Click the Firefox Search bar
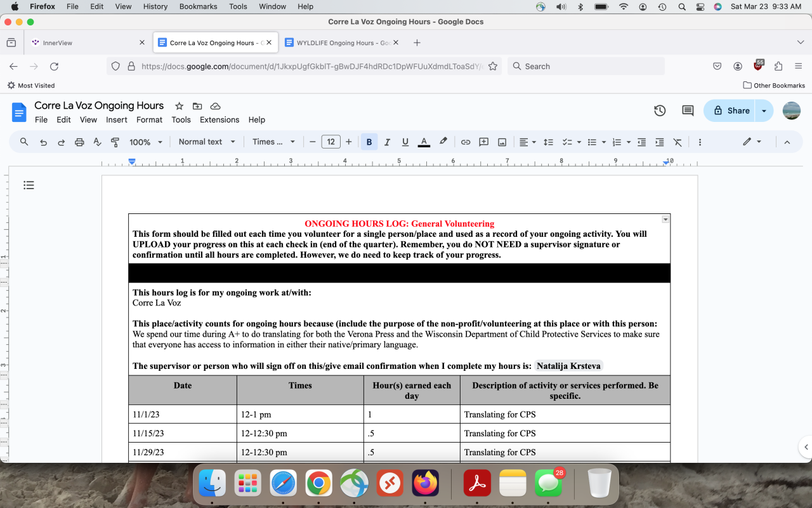Screen dimensions: 812x508 coord(586,66)
